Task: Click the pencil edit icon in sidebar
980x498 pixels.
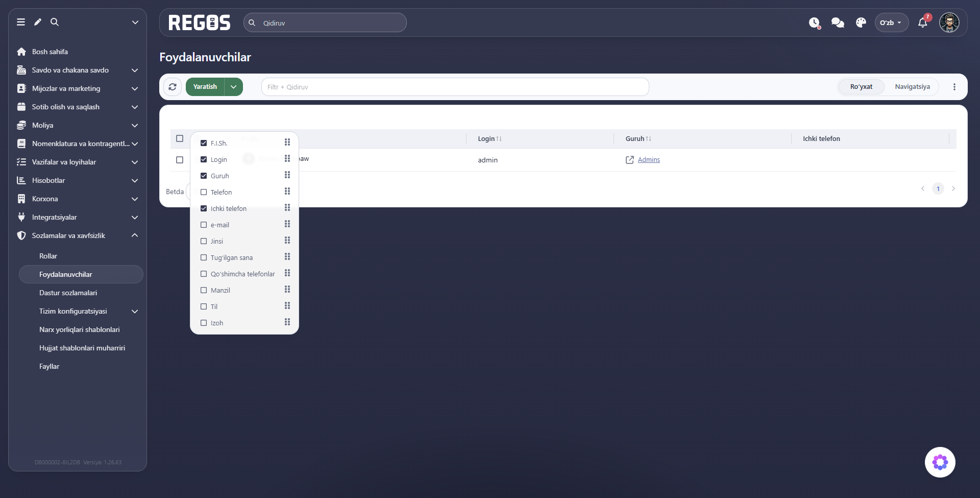Action: pyautogui.click(x=38, y=22)
